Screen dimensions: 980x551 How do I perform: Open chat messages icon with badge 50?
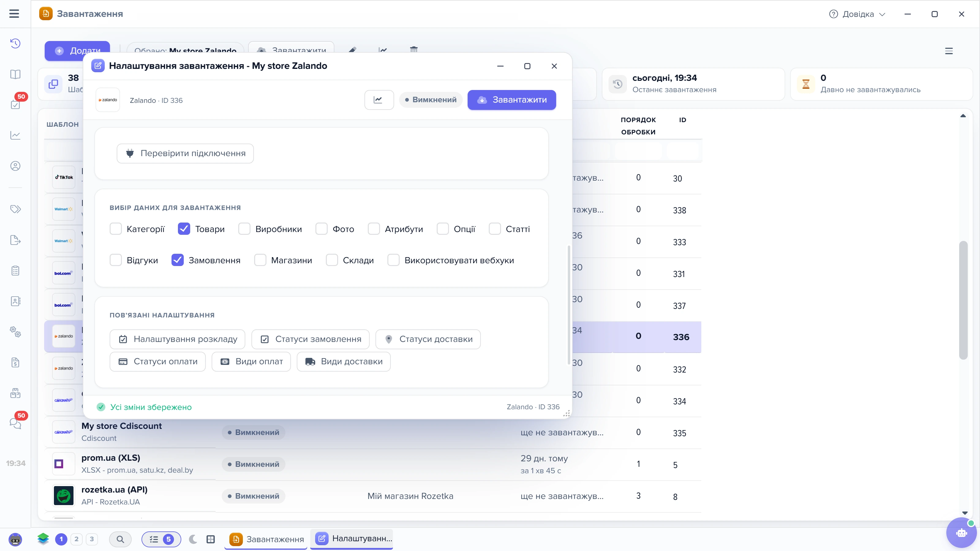15,423
